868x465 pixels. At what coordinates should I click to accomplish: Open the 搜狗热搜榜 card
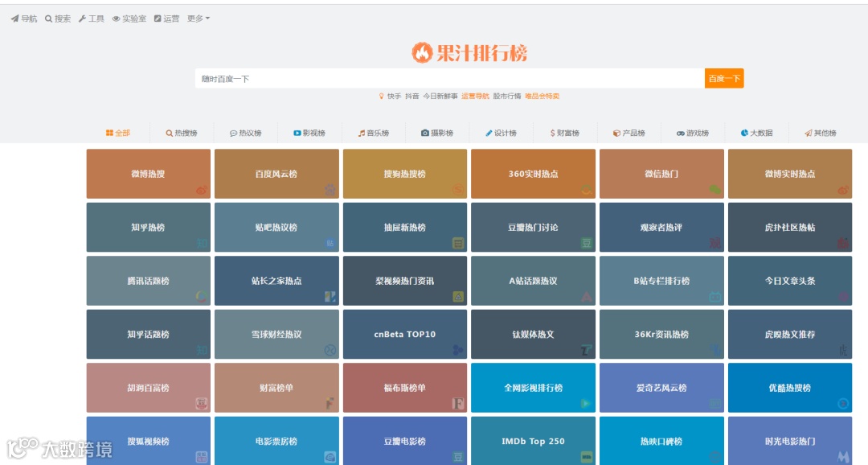405,174
